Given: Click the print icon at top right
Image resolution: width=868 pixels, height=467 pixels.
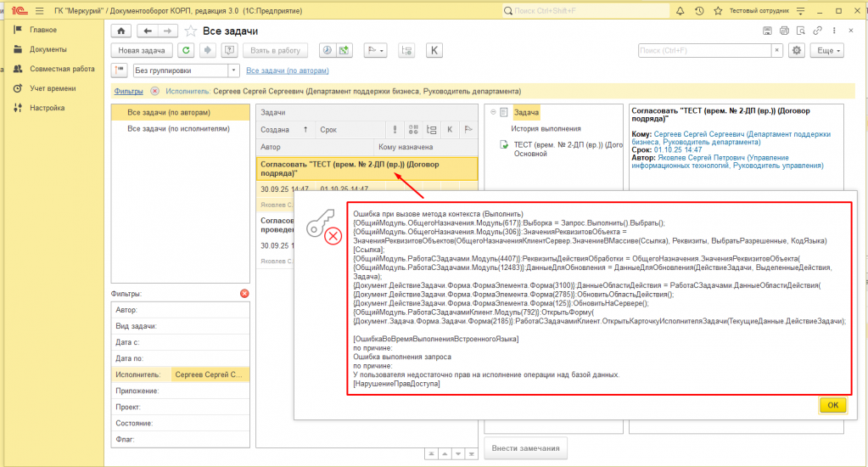Looking at the screenshot, I should pyautogui.click(x=784, y=31).
